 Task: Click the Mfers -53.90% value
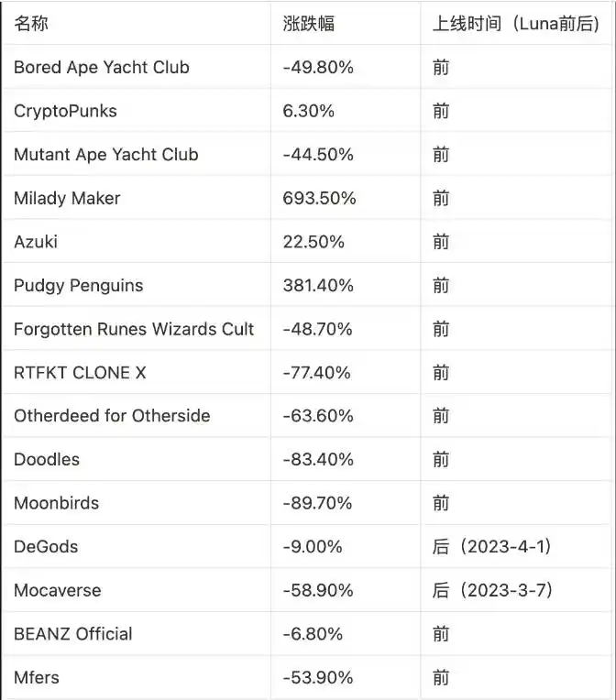318,678
